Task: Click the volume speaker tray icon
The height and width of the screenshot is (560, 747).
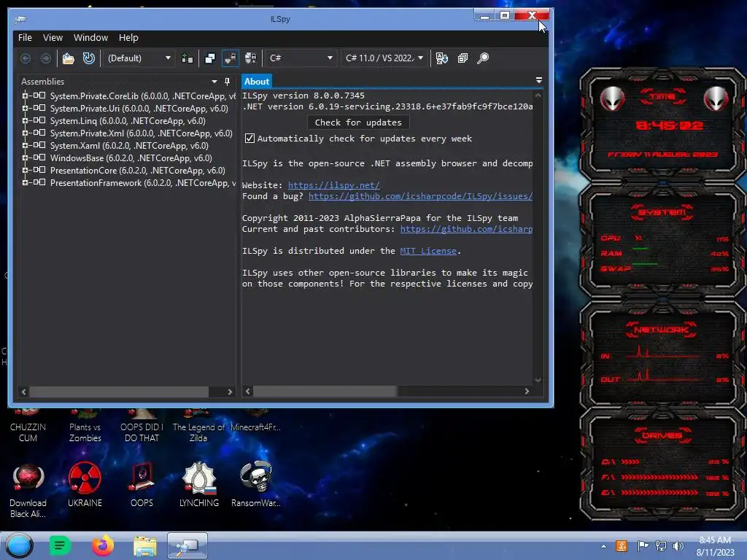Action: pyautogui.click(x=678, y=546)
